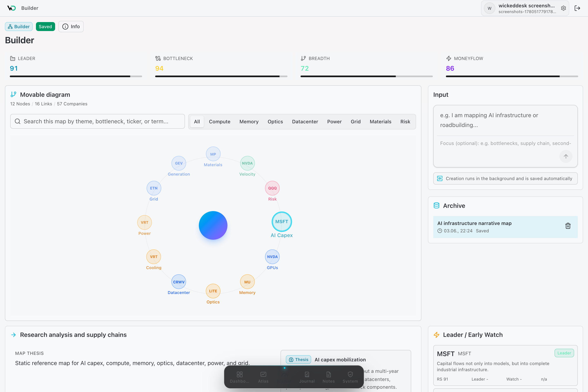
Task: Select the NVDA Velocity node
Action: pyautogui.click(x=247, y=163)
